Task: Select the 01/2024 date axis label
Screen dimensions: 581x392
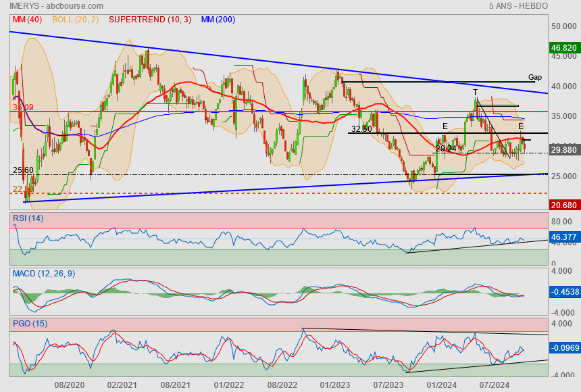Action: (x=442, y=385)
